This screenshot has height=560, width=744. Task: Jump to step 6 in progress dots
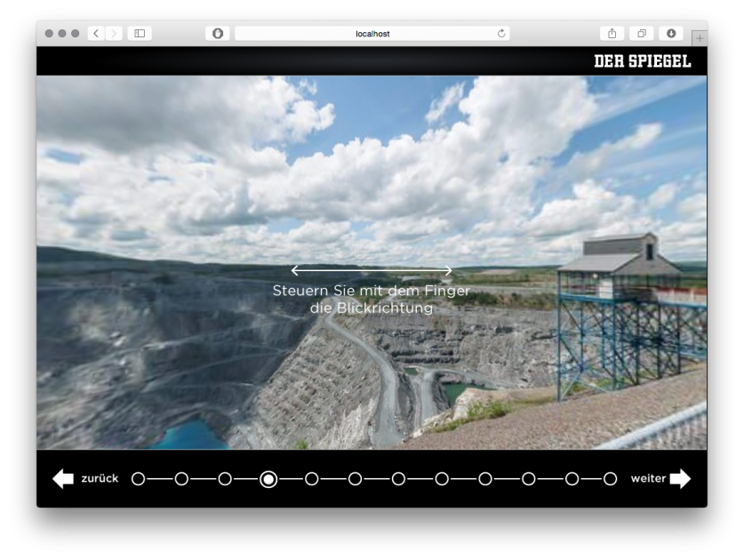pos(355,479)
